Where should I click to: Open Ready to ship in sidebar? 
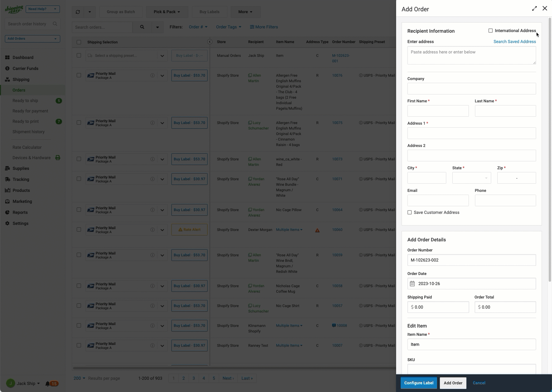25,101
